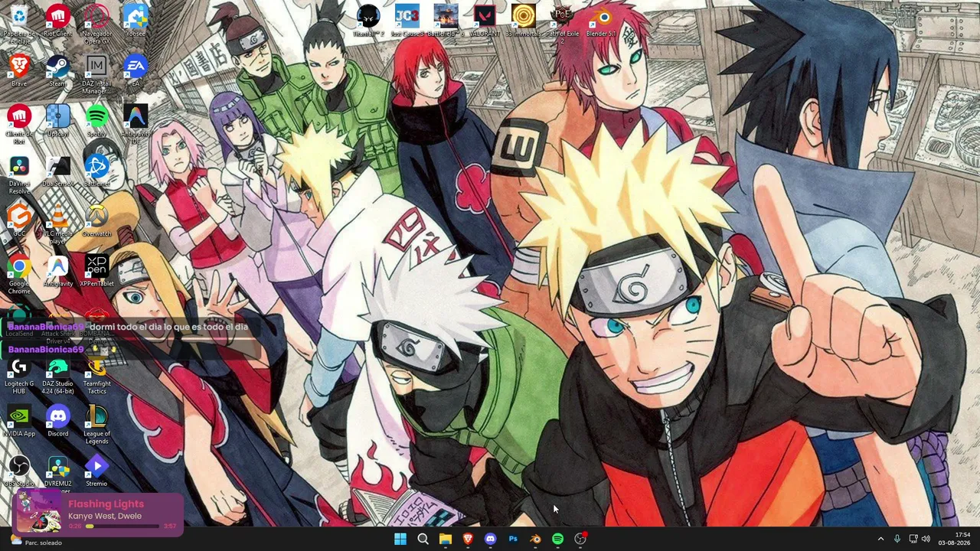Click the Flashing Lights song title
This screenshot has width=980, height=551.
pyautogui.click(x=106, y=504)
